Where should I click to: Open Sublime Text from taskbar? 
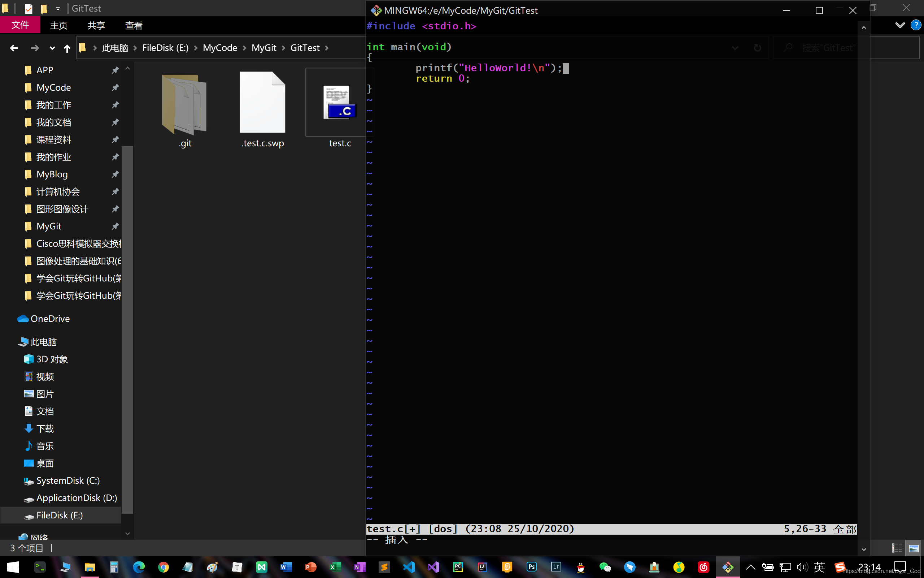click(384, 567)
